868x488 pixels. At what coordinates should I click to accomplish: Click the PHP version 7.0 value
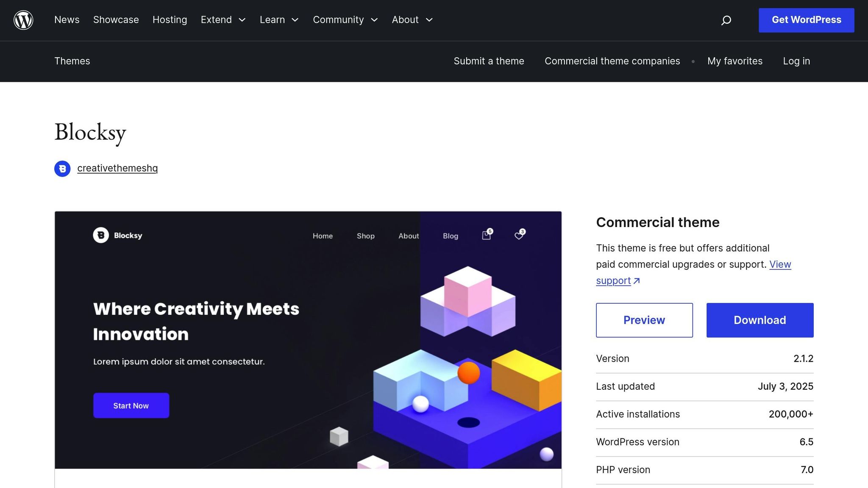click(x=807, y=470)
